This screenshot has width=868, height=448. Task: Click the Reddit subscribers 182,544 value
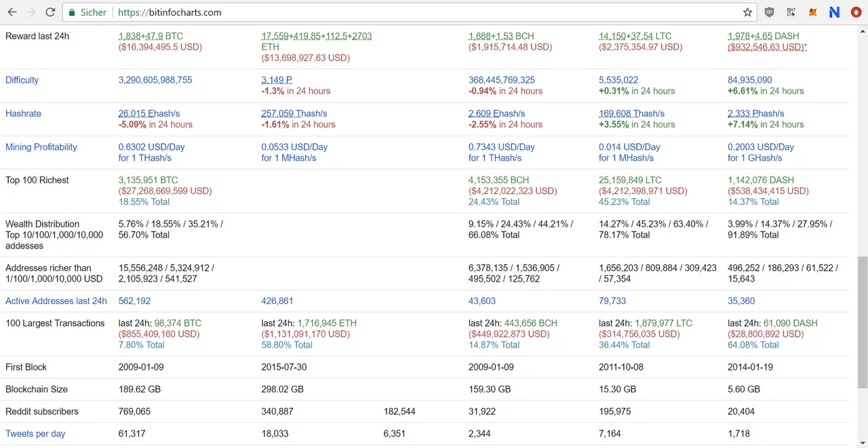point(399,411)
